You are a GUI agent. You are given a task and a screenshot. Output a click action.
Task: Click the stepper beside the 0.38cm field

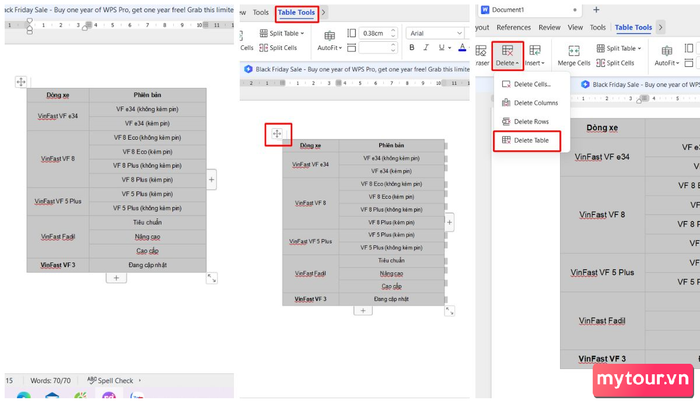pos(393,33)
